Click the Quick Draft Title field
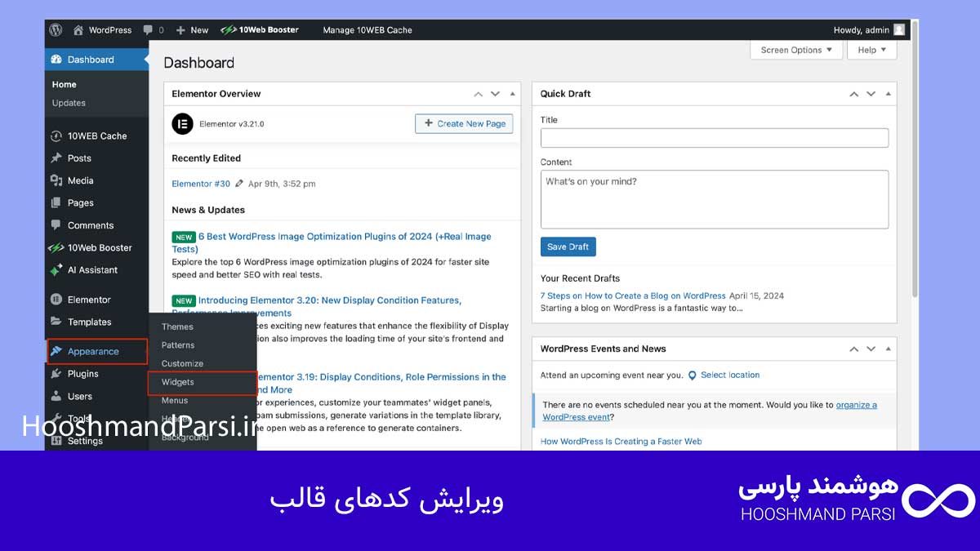The height and width of the screenshot is (551, 980). point(715,138)
